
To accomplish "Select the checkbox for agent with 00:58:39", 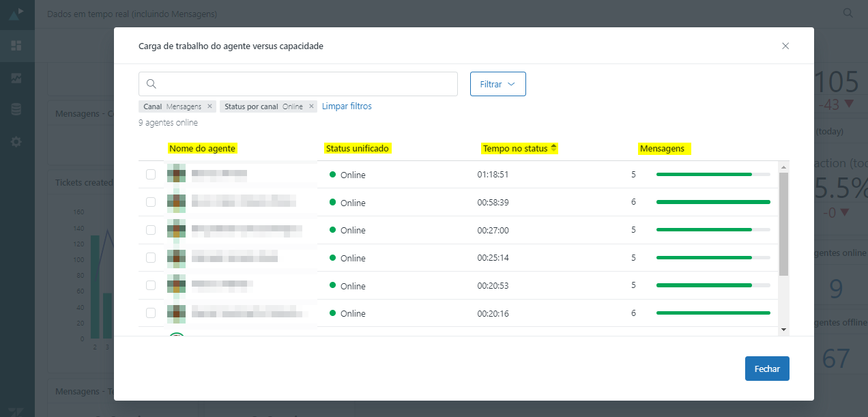I will coord(151,203).
